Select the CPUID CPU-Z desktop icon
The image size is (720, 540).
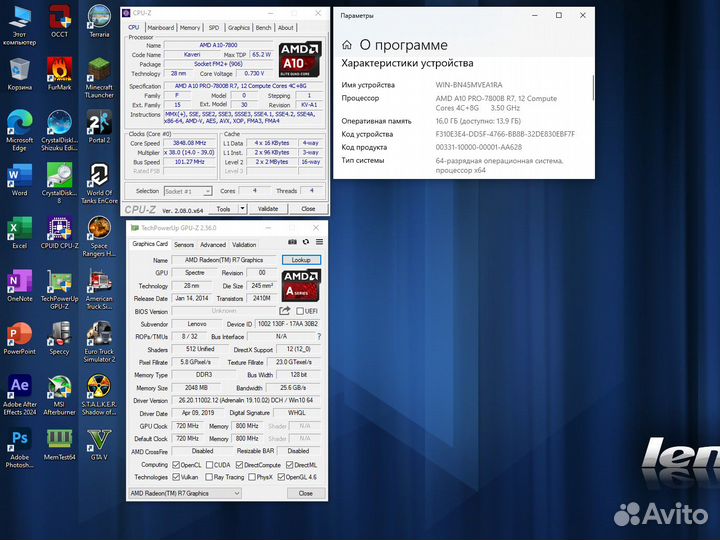(x=60, y=233)
